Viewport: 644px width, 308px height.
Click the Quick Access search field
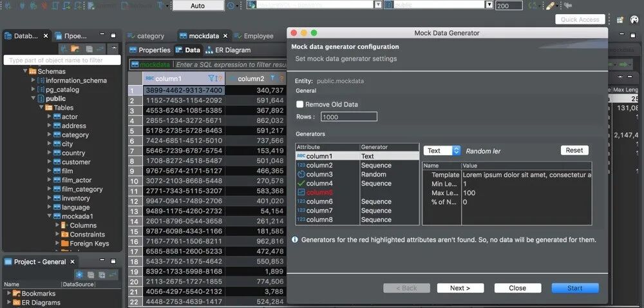580,19
